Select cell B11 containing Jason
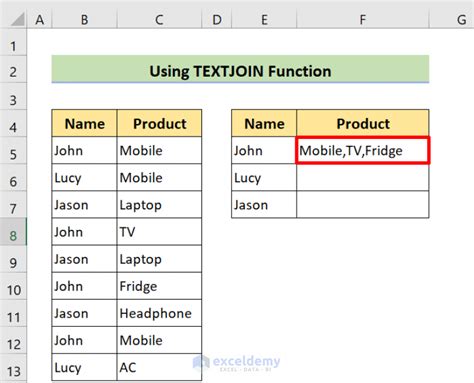This screenshot has width=474, height=383. [x=84, y=313]
